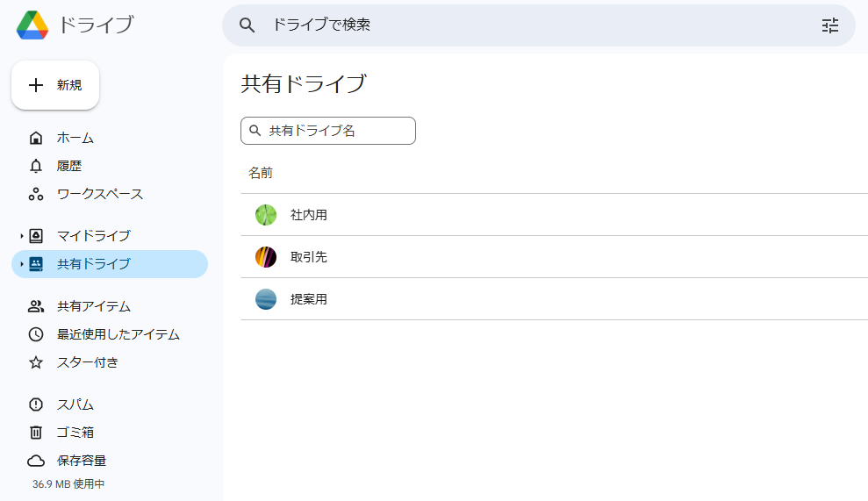Click the 共有ドライブ名 filter field
868x501 pixels.
(338, 131)
